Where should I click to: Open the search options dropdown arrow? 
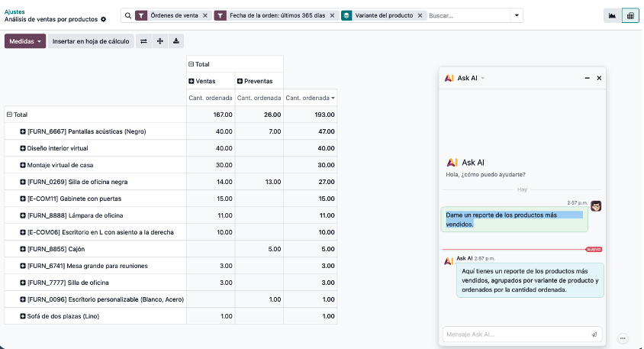coord(517,15)
